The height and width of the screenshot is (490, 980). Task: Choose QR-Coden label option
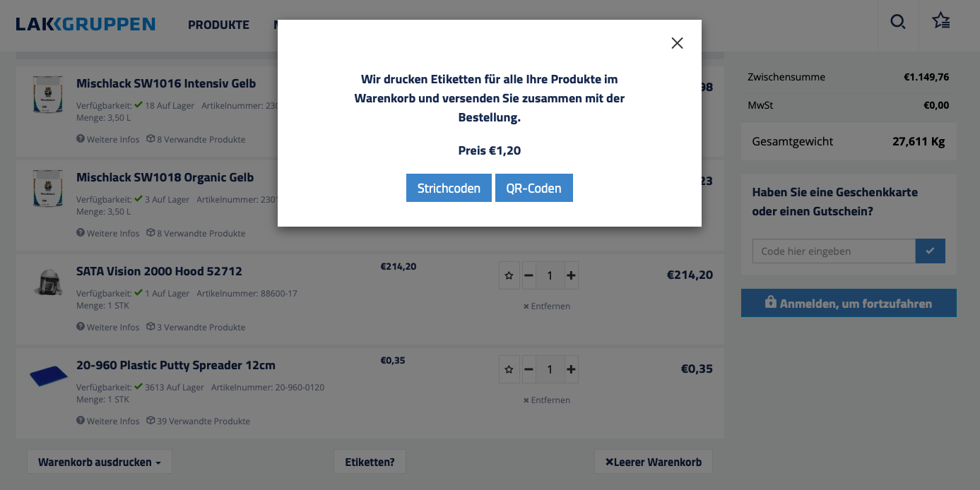tap(533, 189)
